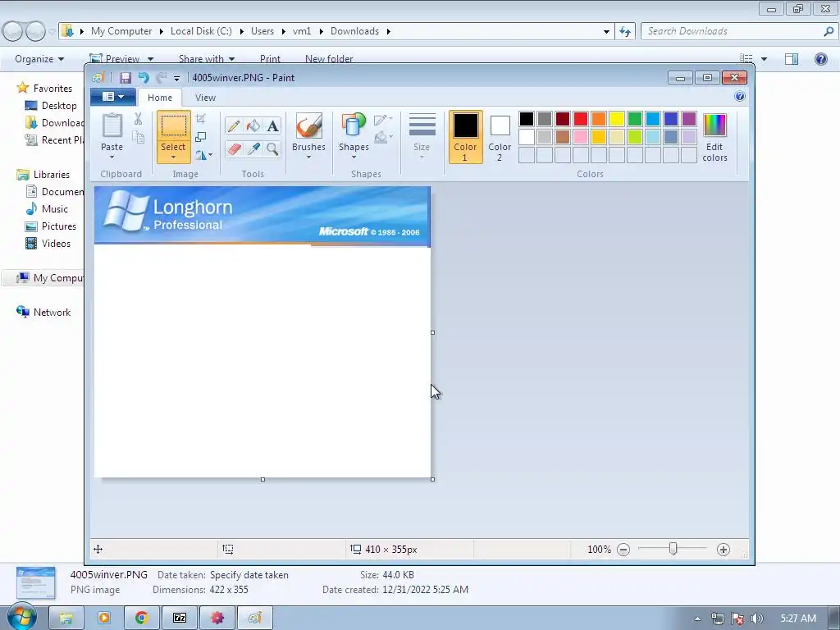Click the Paste clipboard icon
This screenshot has height=630, width=840.
pos(112,126)
